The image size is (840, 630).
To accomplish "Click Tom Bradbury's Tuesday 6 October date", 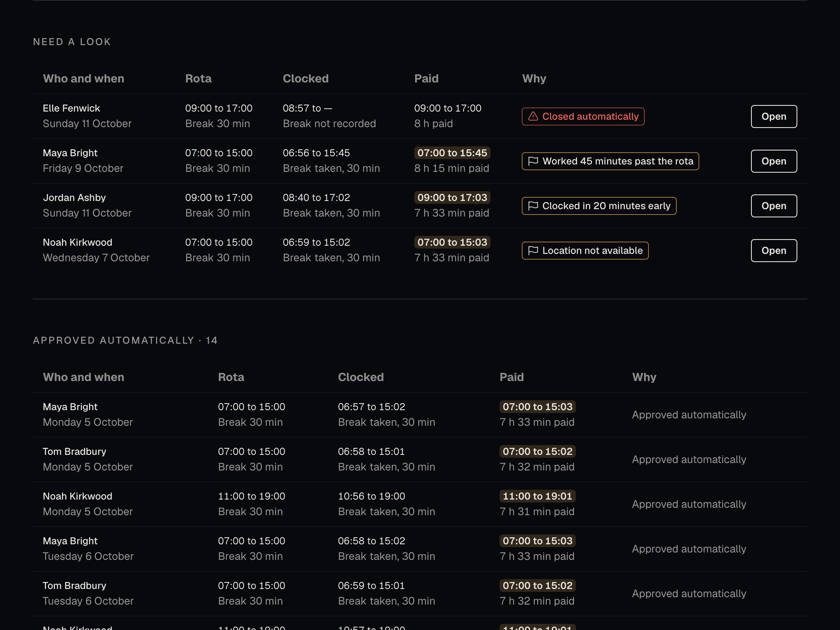I will [88, 601].
